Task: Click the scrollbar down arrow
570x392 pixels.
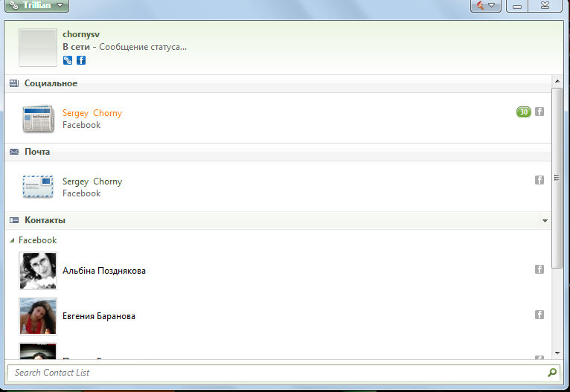Action: (557, 353)
